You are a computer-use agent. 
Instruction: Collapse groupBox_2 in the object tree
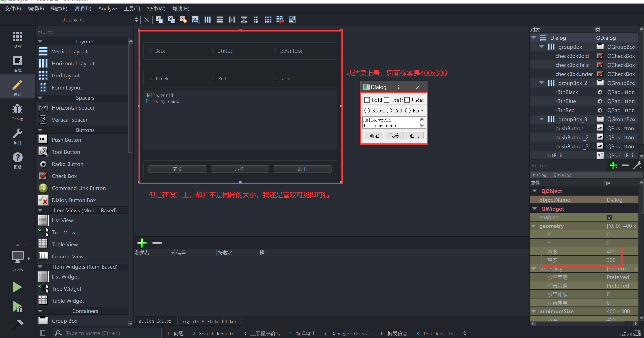tap(541, 83)
